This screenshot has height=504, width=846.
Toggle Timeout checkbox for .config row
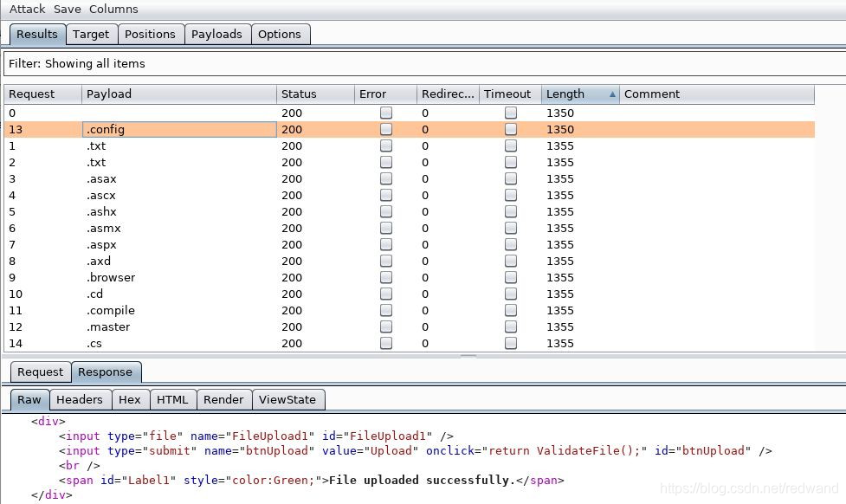click(x=510, y=130)
